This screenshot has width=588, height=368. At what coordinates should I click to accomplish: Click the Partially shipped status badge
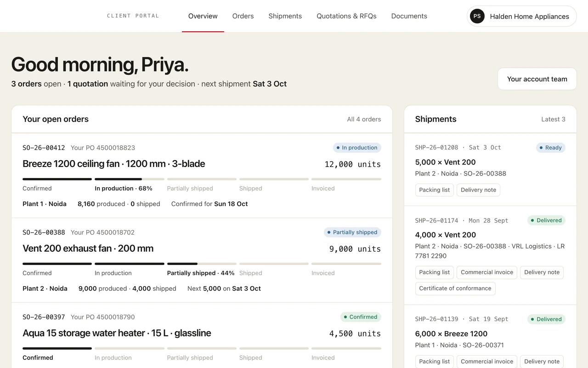point(352,232)
